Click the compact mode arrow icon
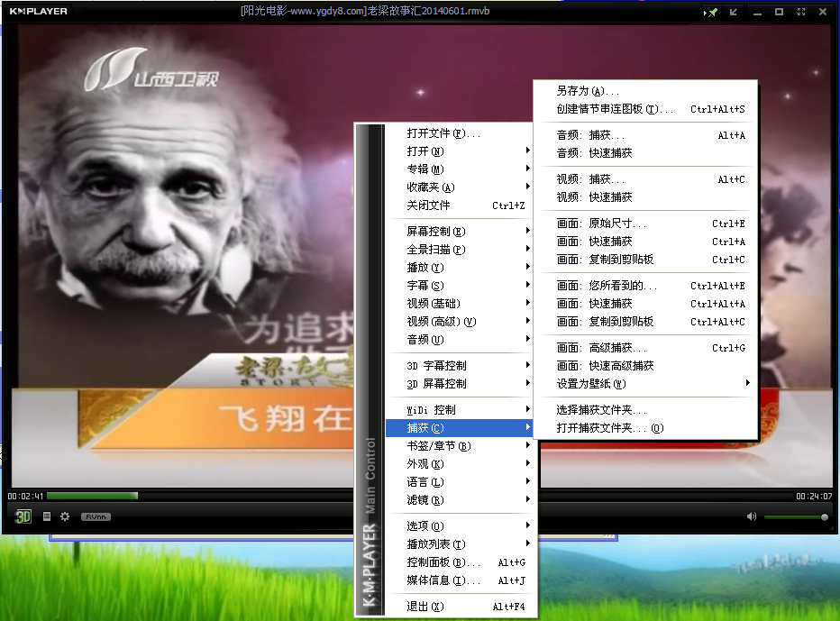 (734, 12)
